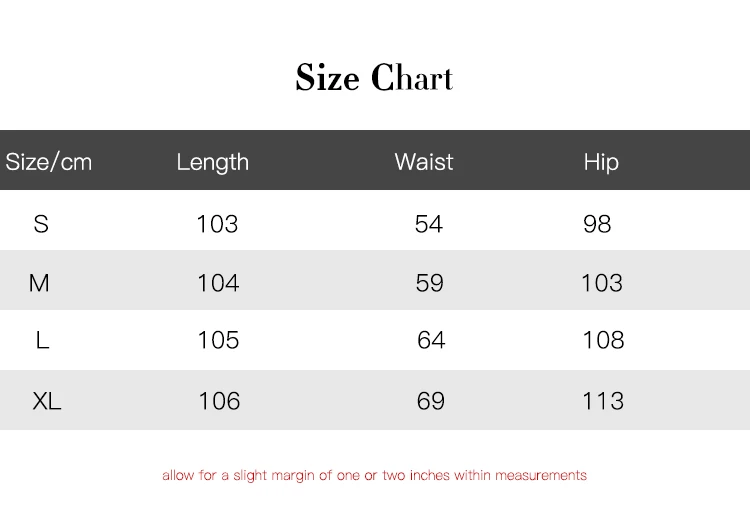750x517 pixels.
Task: Click the red margin allowance note
Action: [374, 476]
